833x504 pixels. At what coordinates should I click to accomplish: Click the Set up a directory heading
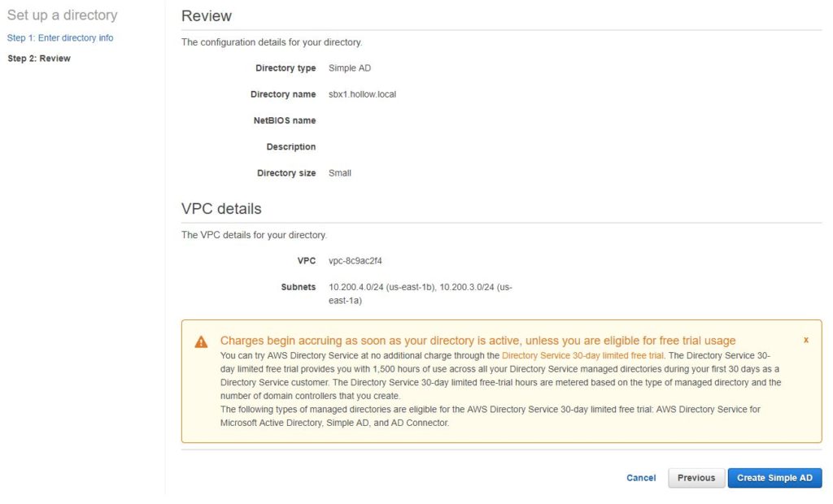[x=62, y=15]
